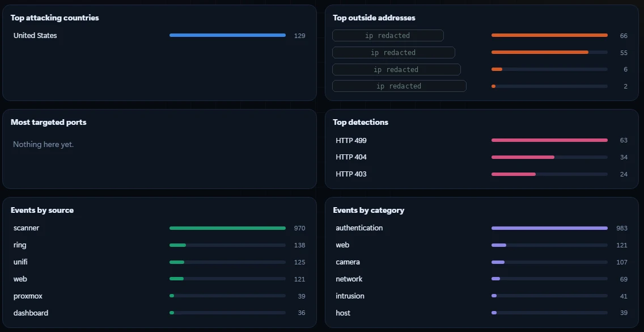Image resolution: width=644 pixels, height=332 pixels.
Task: Click the 69 network event count
Action: 624,279
